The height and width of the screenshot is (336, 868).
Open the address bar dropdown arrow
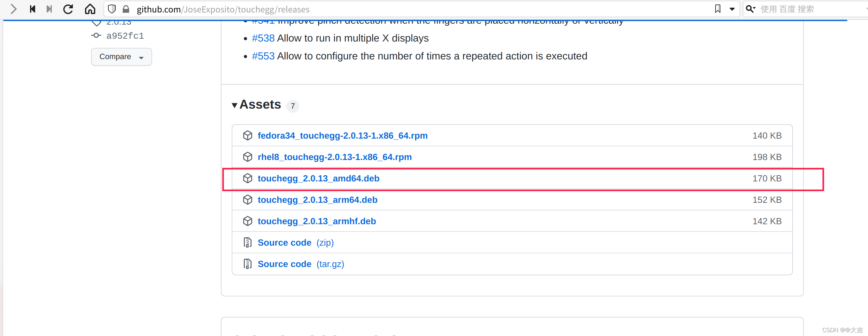(x=732, y=10)
